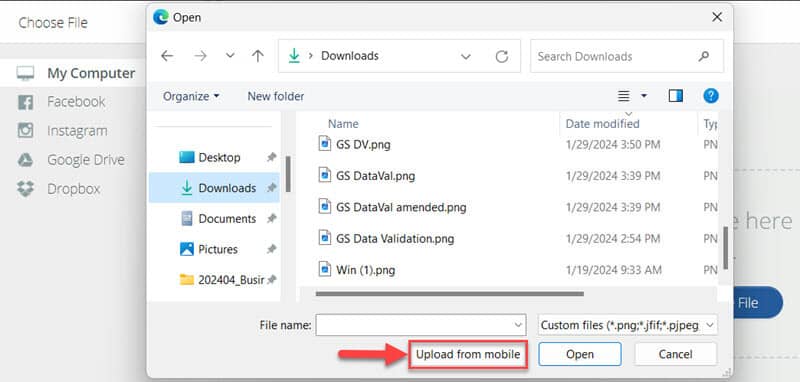Screen dimensions: 800x382
Task: Click the Dropbox logo icon
Action: click(25, 189)
